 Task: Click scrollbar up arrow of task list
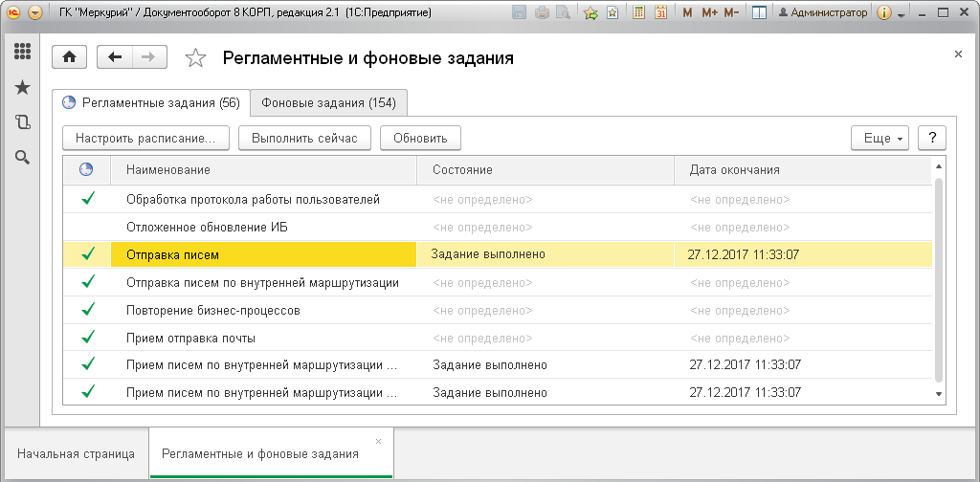coord(938,166)
